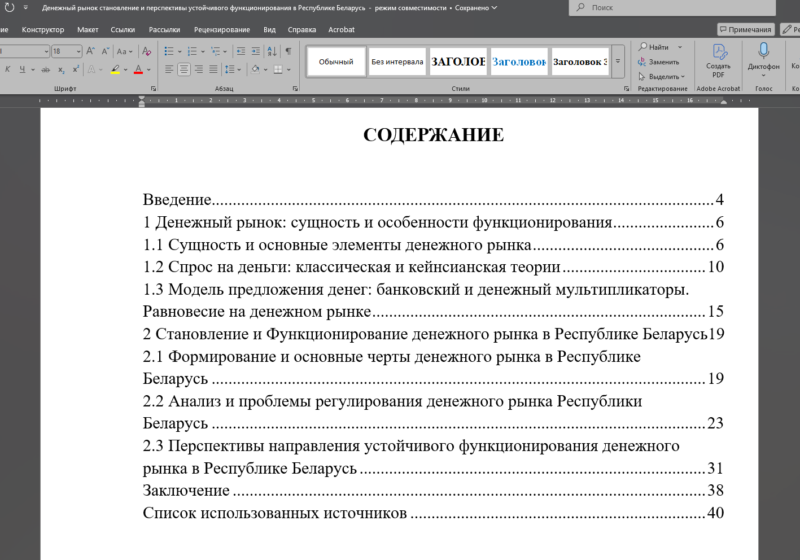
Task: Open the borders dropdown arrow
Action: pos(289,70)
